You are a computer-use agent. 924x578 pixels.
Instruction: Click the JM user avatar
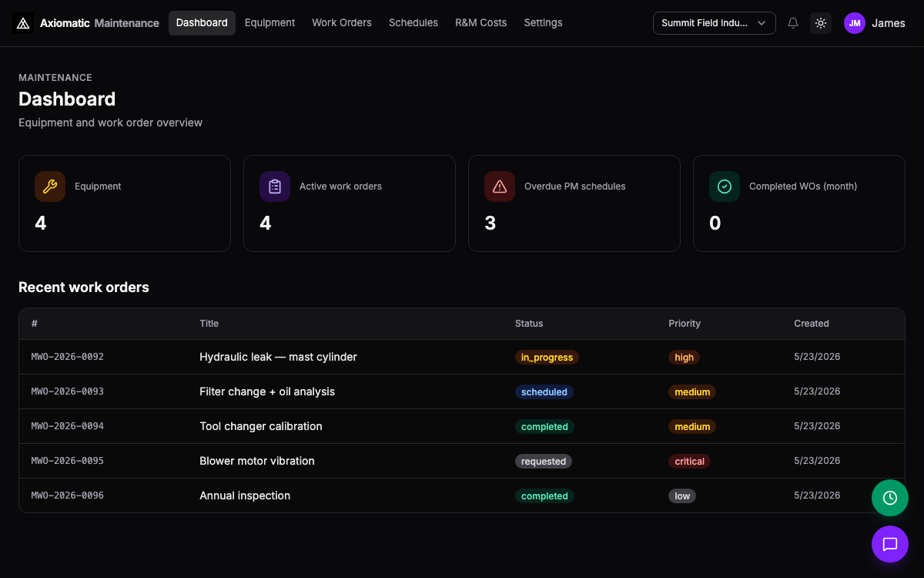855,23
